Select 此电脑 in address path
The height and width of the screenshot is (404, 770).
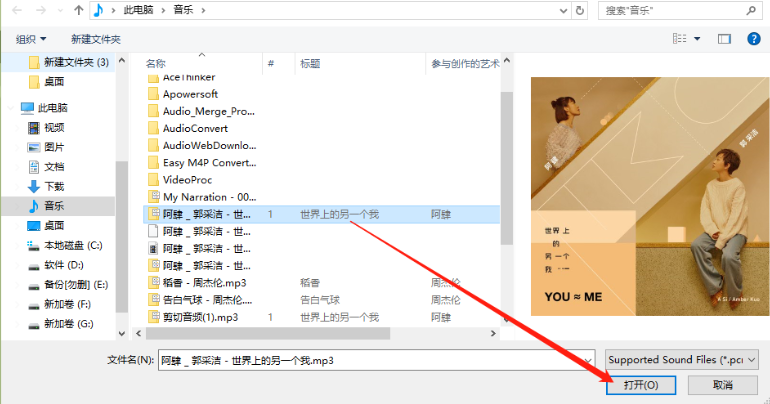[138, 10]
